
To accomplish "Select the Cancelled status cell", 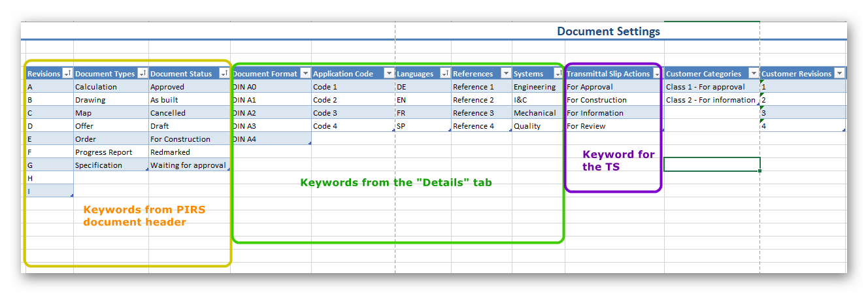I will coord(190,113).
